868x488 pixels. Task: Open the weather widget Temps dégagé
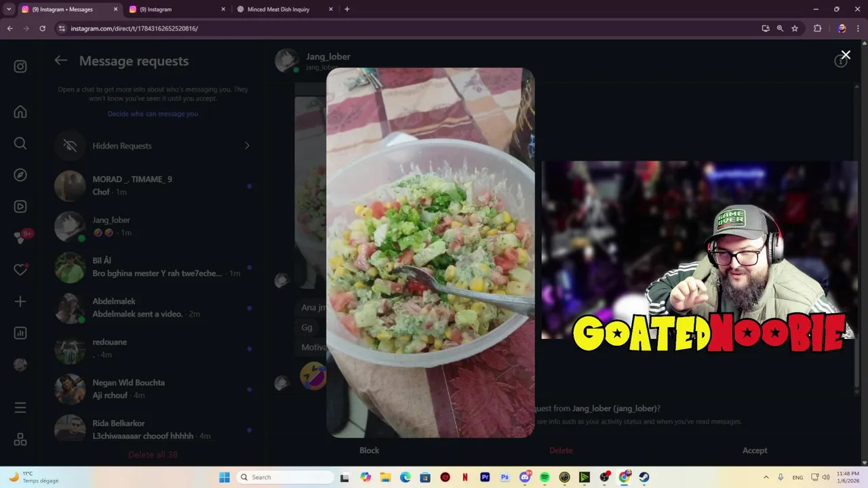click(x=33, y=477)
